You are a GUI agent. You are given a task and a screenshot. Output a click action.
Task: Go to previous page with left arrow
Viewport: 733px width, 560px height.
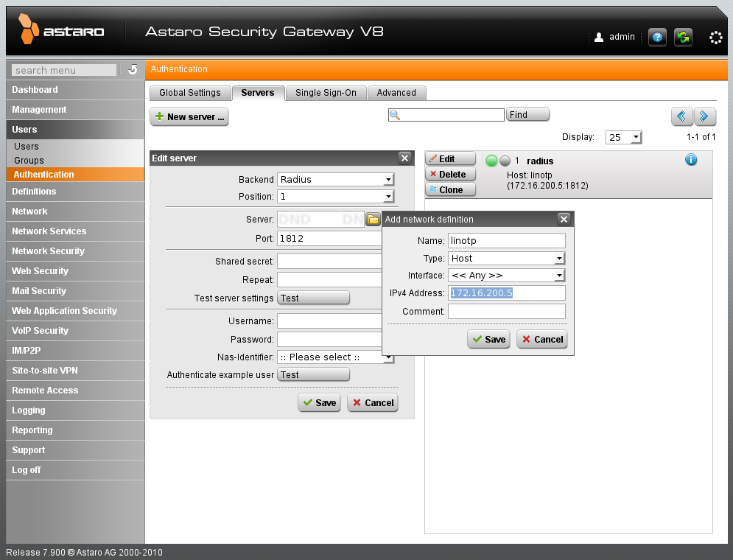pos(681,116)
